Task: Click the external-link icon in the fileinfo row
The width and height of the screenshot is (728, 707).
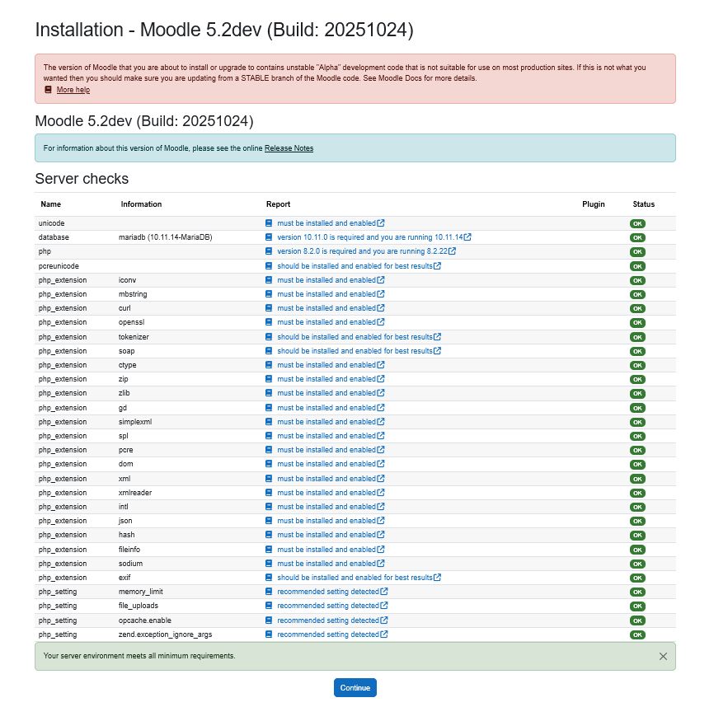Action: pos(381,550)
